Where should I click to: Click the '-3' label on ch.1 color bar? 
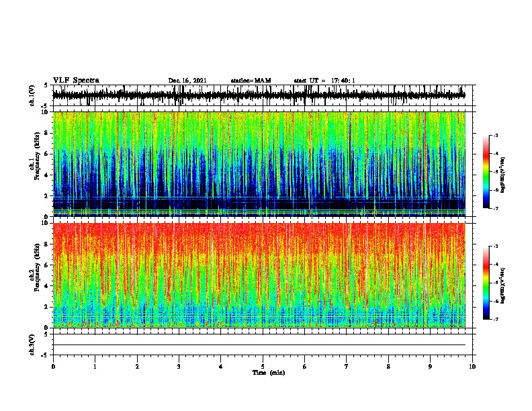[495, 135]
